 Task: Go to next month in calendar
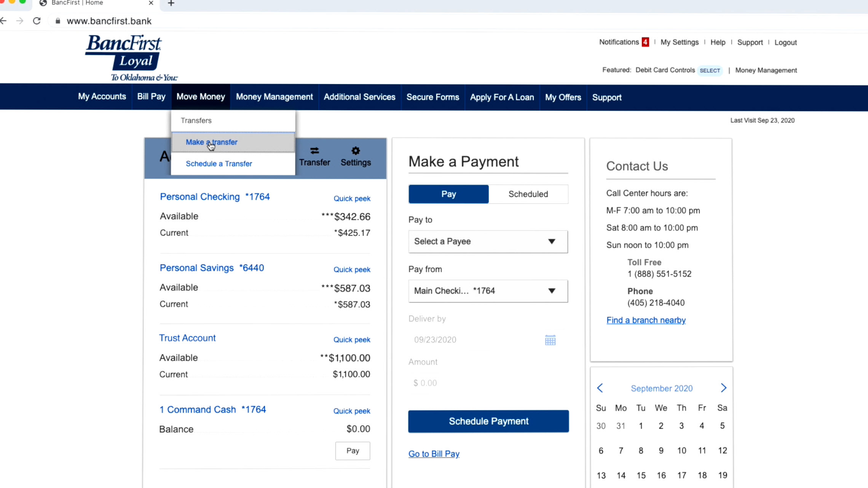pos(723,388)
